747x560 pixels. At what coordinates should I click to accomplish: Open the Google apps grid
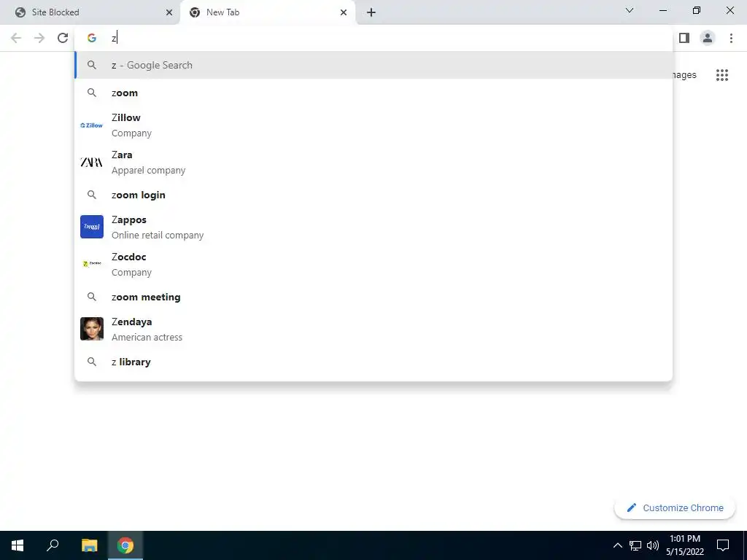(x=722, y=75)
